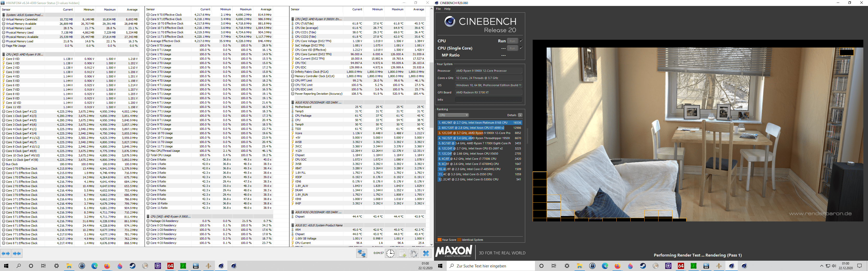Select the 'Infinity Fabric Clock (FCLK)' row
868x271 pixels.
[x=358, y=72]
